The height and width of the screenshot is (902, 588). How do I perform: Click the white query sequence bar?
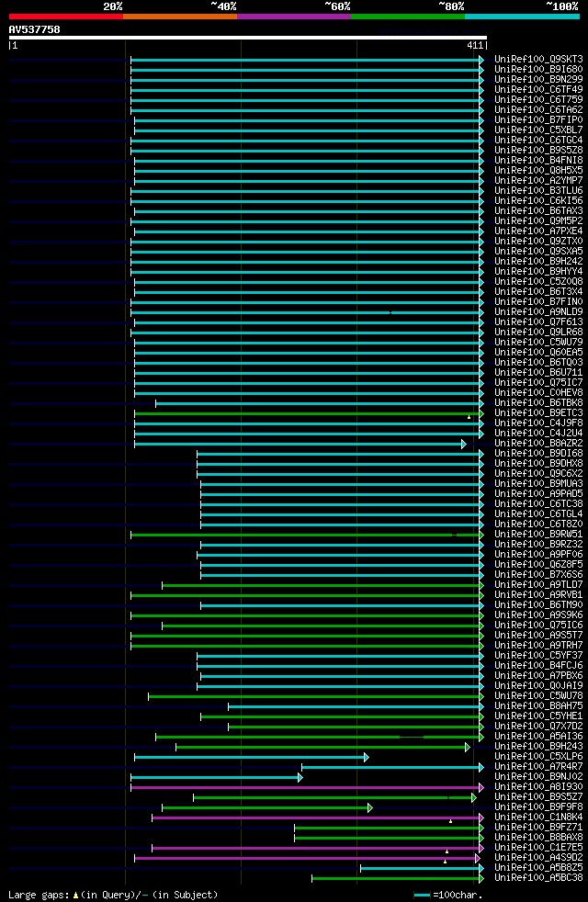coord(248,38)
